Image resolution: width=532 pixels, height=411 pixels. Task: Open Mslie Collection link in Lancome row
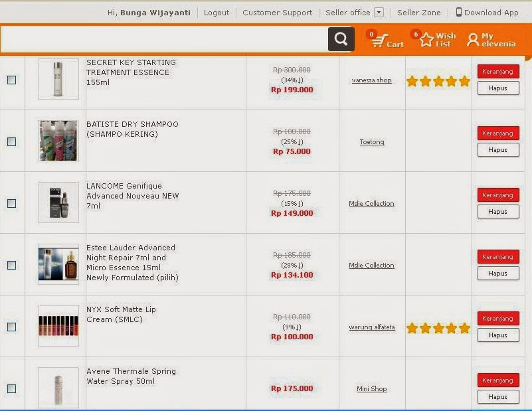click(371, 204)
